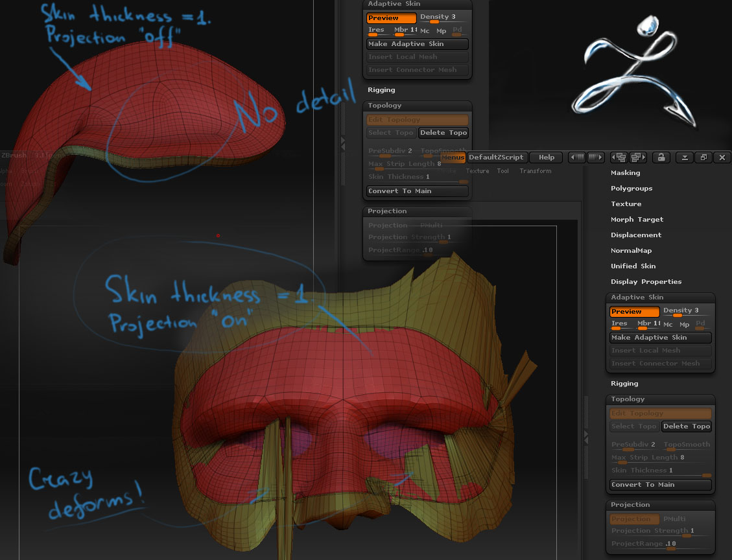Viewport: 732px width, 560px height.
Task: Toggle Mc in the upper Adaptive Skin panel
Action: (425, 31)
